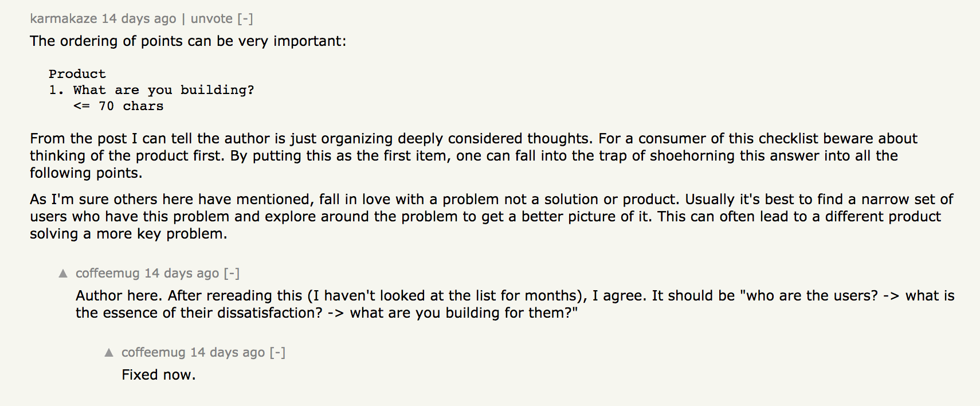Collapse karmakaze's comment thread
This screenshot has height=406, width=980.
click(x=245, y=19)
